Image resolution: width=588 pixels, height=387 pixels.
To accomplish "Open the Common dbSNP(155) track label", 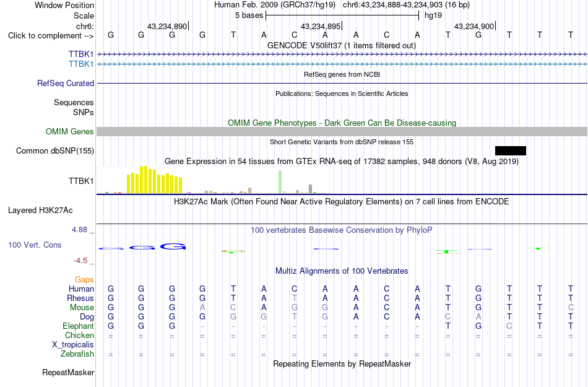I will pos(55,150).
